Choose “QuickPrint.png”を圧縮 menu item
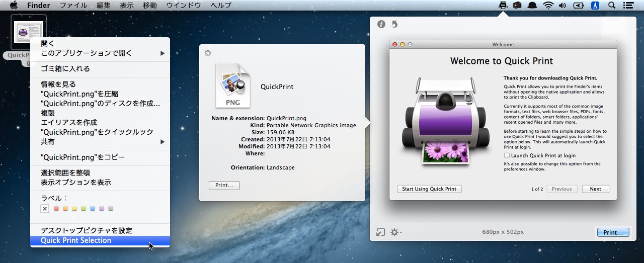The width and height of the screenshot is (644, 263). 100,94
